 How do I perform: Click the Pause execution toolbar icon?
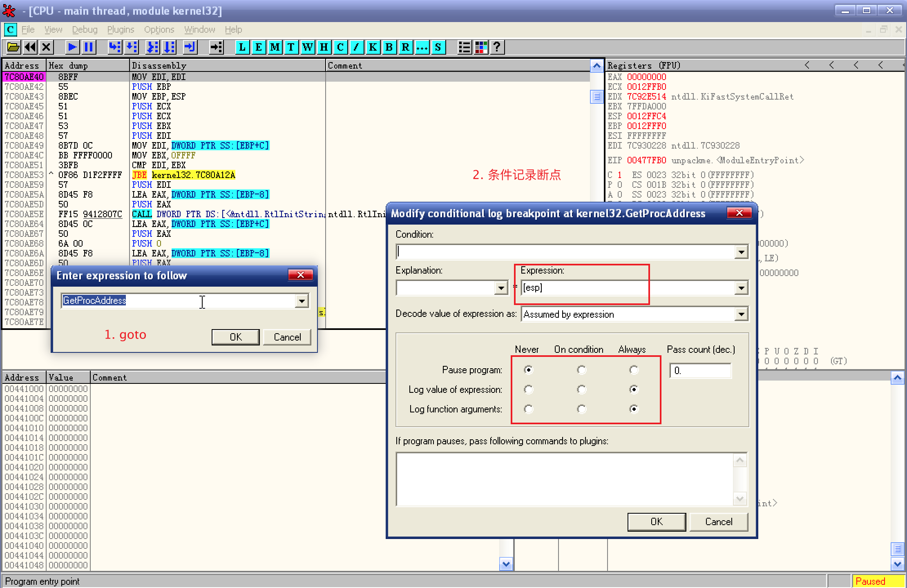(x=89, y=47)
